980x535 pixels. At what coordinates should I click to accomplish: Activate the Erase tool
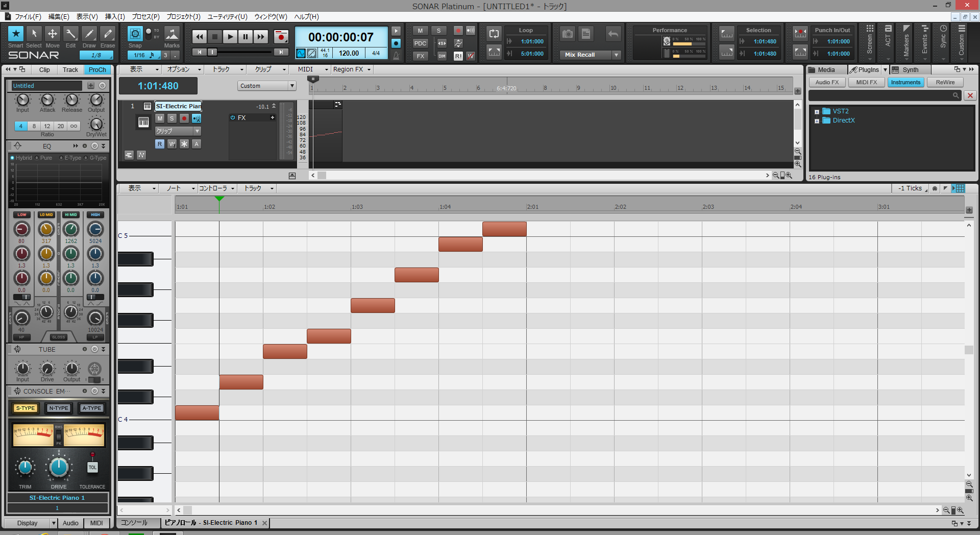[108, 34]
